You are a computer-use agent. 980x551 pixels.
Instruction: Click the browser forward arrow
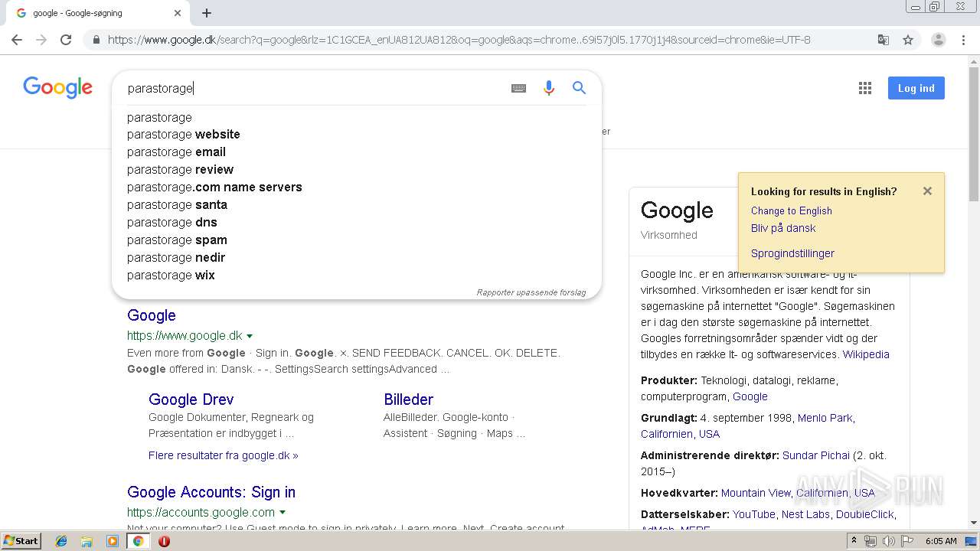[41, 40]
